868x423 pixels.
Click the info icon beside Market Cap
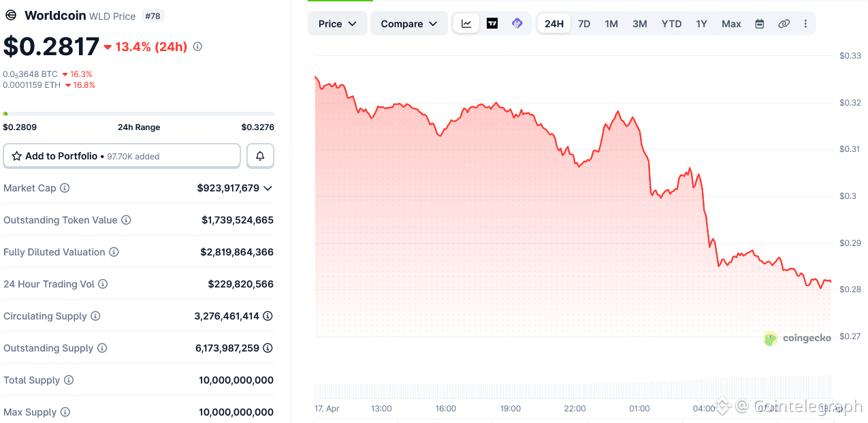[65, 188]
